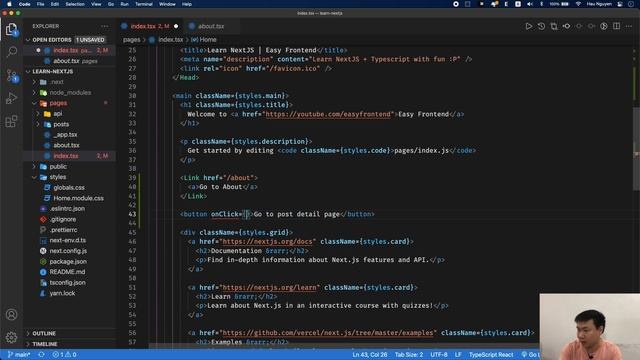This screenshot has height=360, width=640.
Task: Open the Manage gear icon
Action: [x=11, y=337]
